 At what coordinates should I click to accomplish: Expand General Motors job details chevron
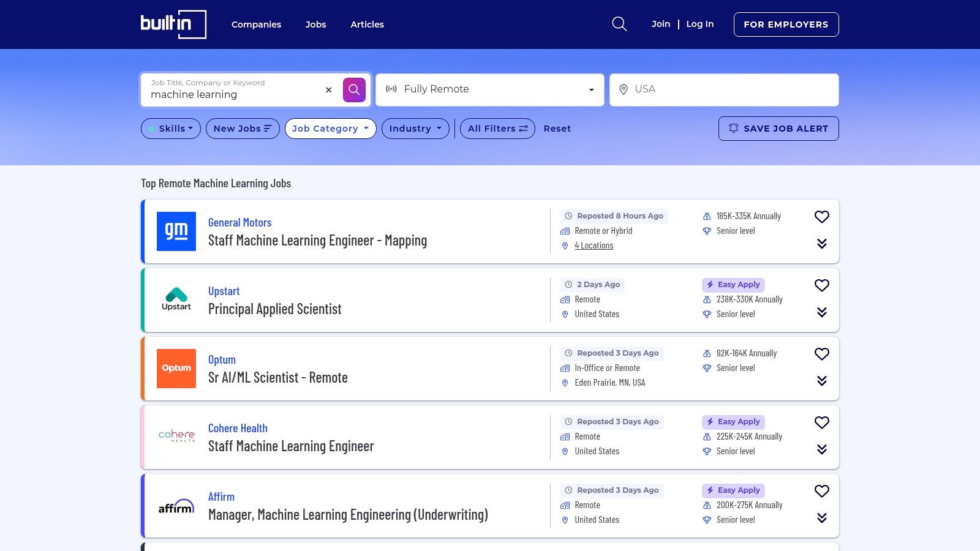point(822,244)
